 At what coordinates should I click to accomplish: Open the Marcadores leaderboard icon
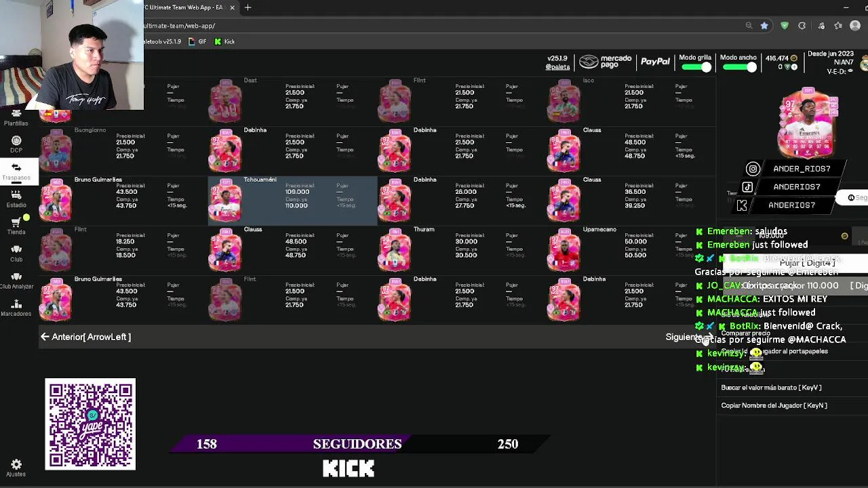(x=16, y=303)
